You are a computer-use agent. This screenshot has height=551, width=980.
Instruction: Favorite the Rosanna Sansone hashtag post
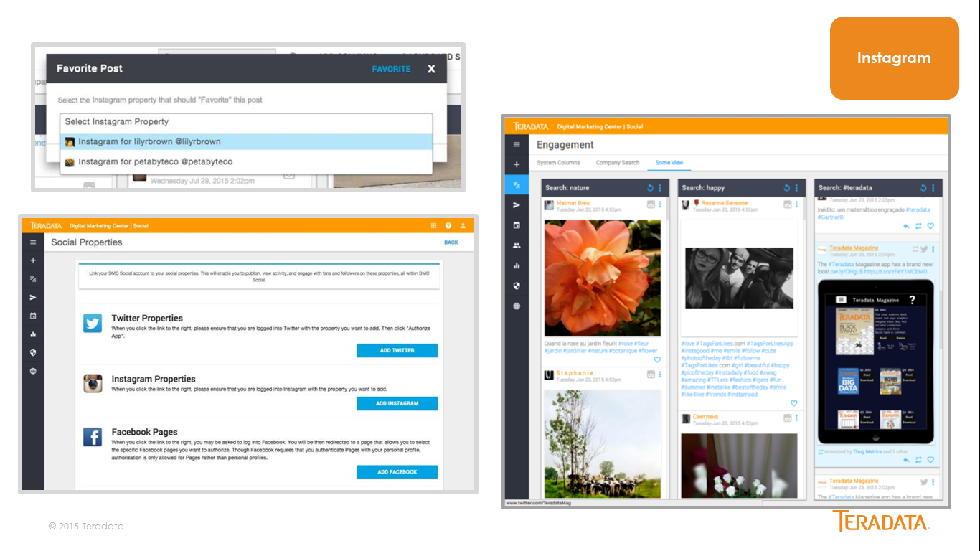pos(793,403)
